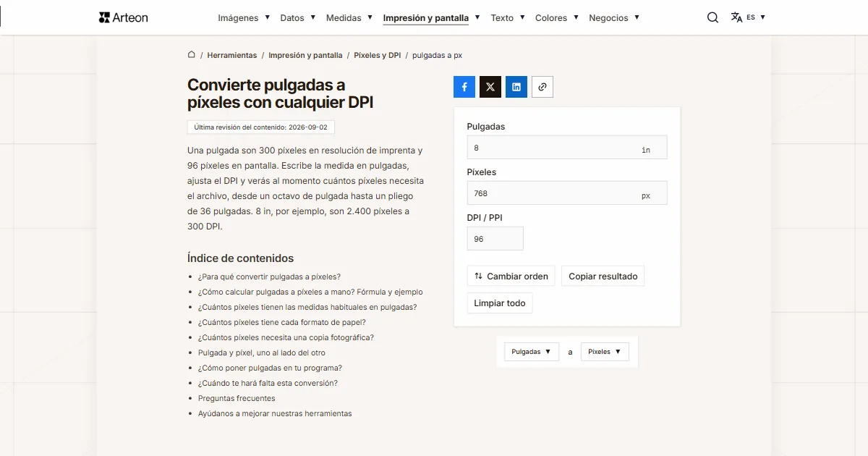This screenshot has width=868, height=456.
Task: Jump to ¿Cuándo te hará falta esta conversión?
Action: coord(268,383)
